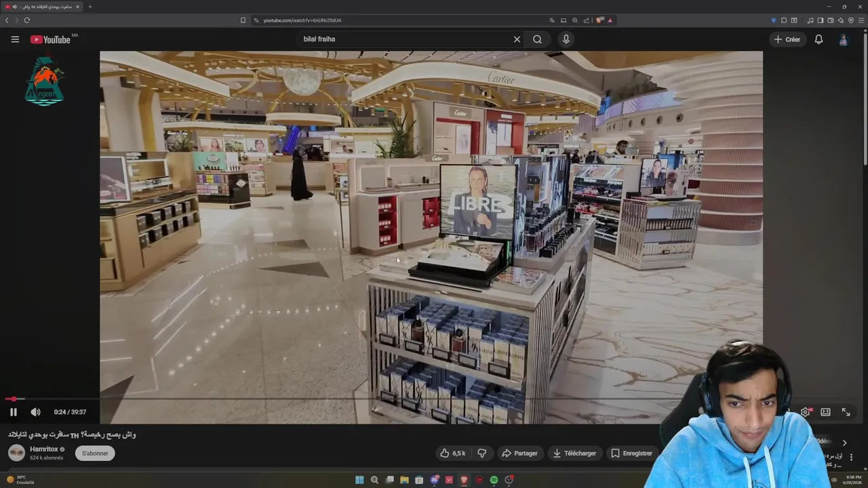868x488 pixels.
Task: Open the Windows Start menu
Action: [359, 480]
